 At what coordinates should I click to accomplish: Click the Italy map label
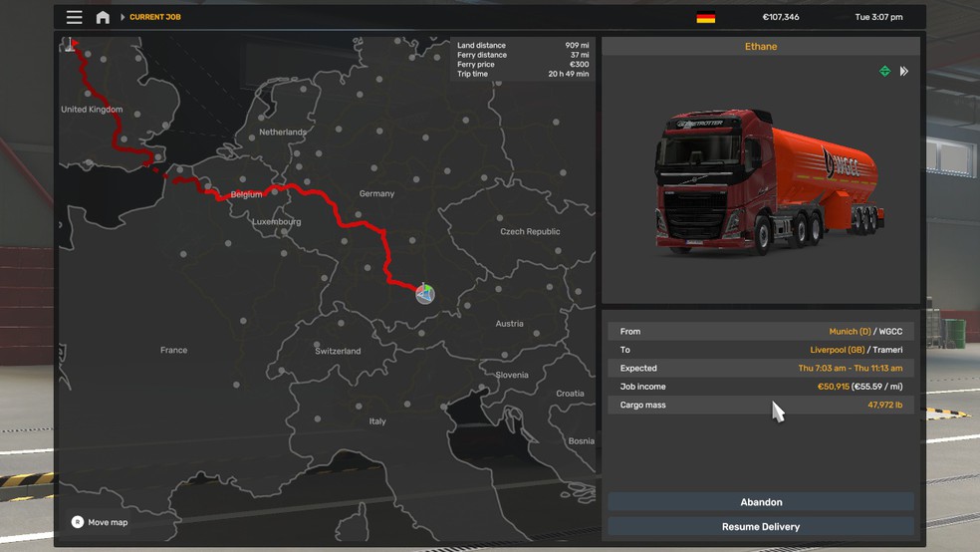(377, 421)
